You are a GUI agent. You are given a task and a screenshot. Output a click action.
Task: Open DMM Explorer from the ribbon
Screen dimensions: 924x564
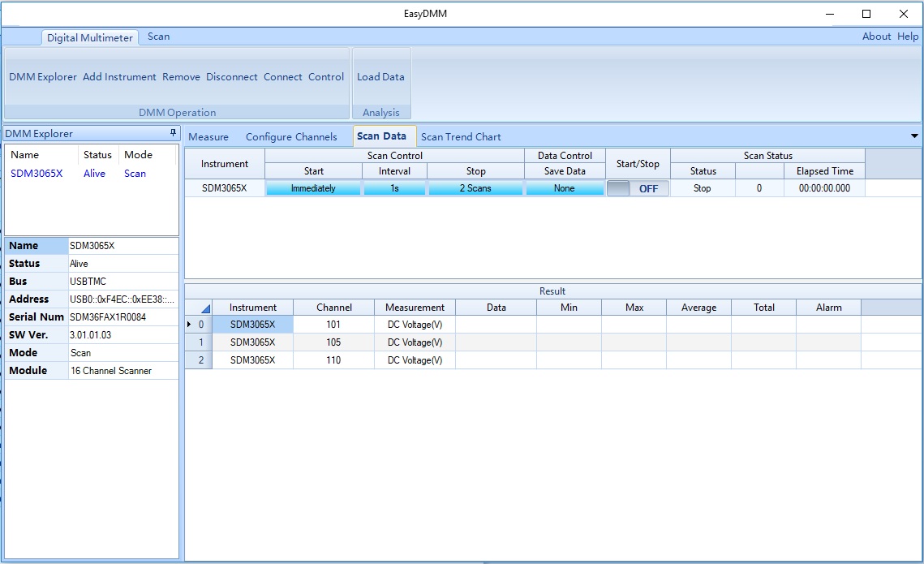tap(43, 77)
